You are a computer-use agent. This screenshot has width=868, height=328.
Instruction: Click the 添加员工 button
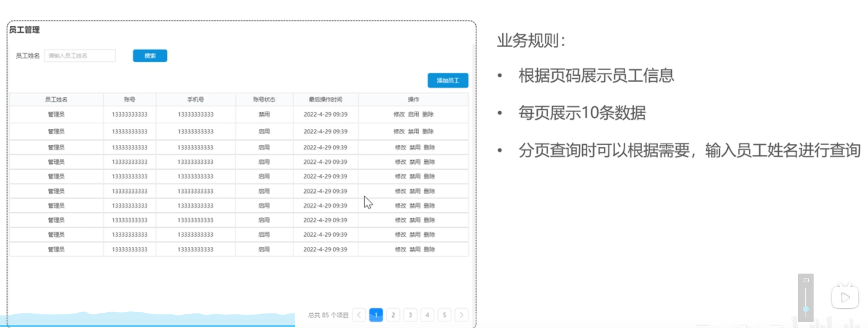tap(448, 80)
